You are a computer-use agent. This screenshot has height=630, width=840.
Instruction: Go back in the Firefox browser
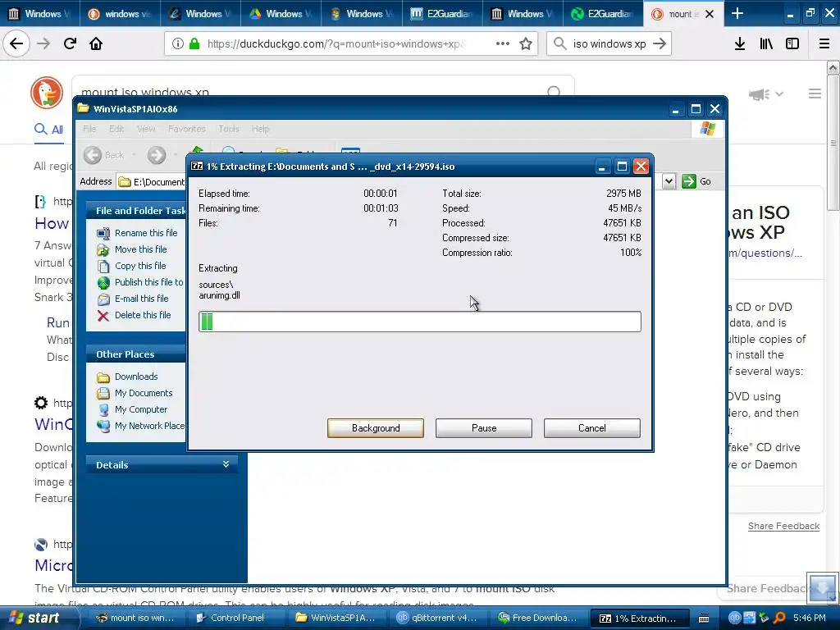pos(16,43)
